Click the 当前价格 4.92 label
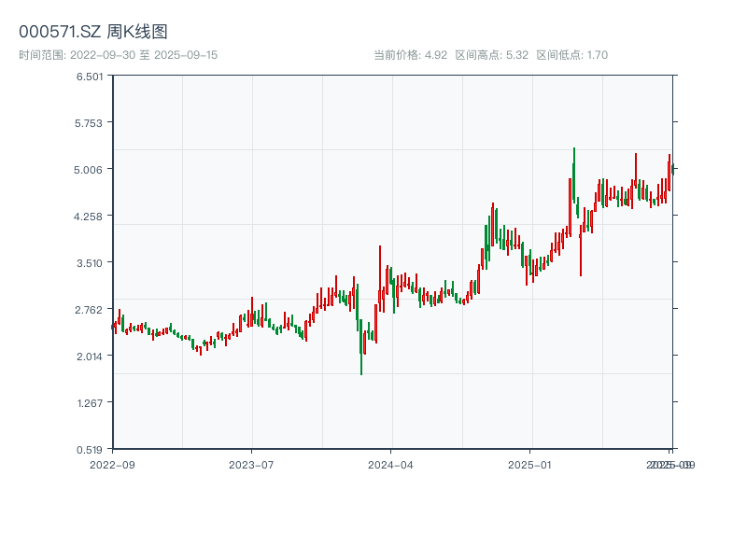This screenshot has width=747, height=560. pos(411,55)
